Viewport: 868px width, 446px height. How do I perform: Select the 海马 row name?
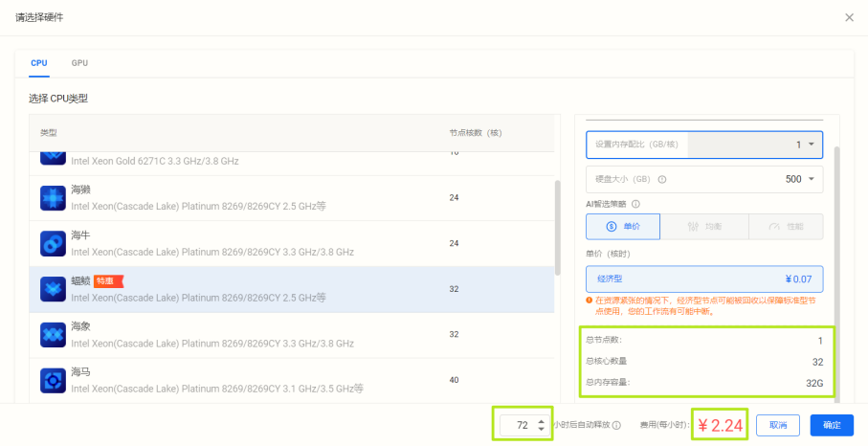80,372
